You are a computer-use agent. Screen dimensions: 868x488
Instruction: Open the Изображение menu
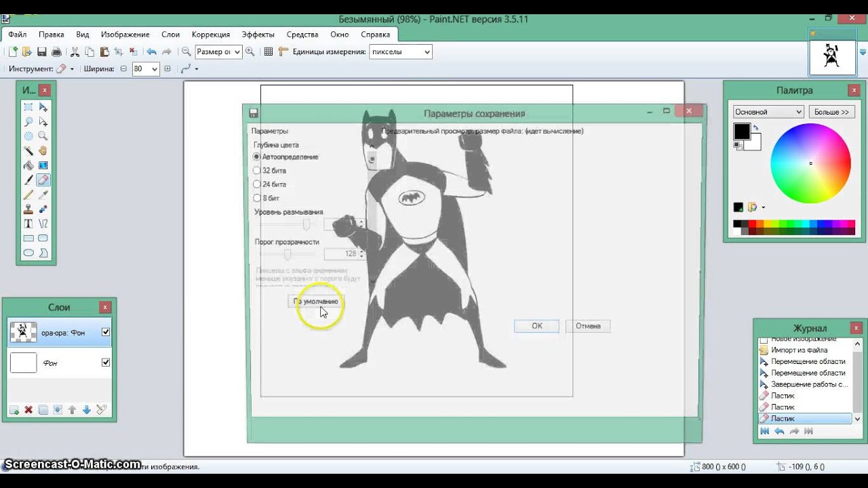(125, 35)
